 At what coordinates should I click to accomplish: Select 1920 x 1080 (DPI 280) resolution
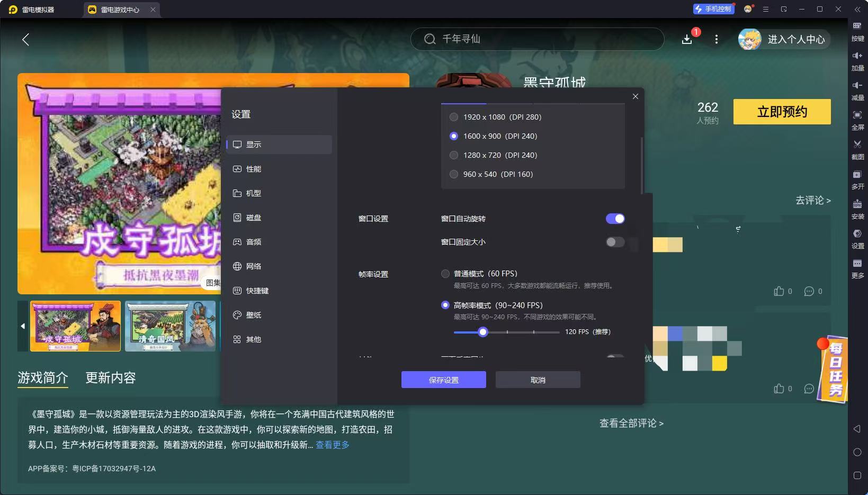click(x=454, y=117)
